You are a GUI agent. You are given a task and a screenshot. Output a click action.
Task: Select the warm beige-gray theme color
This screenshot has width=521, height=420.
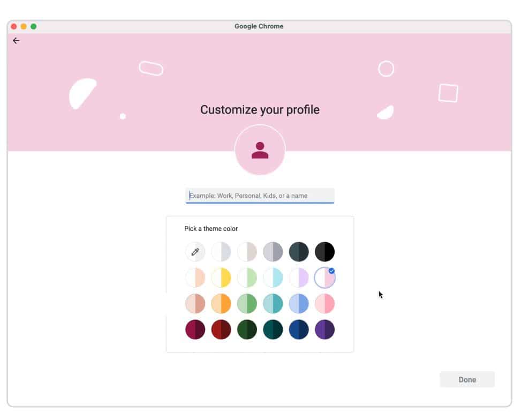coord(247,252)
